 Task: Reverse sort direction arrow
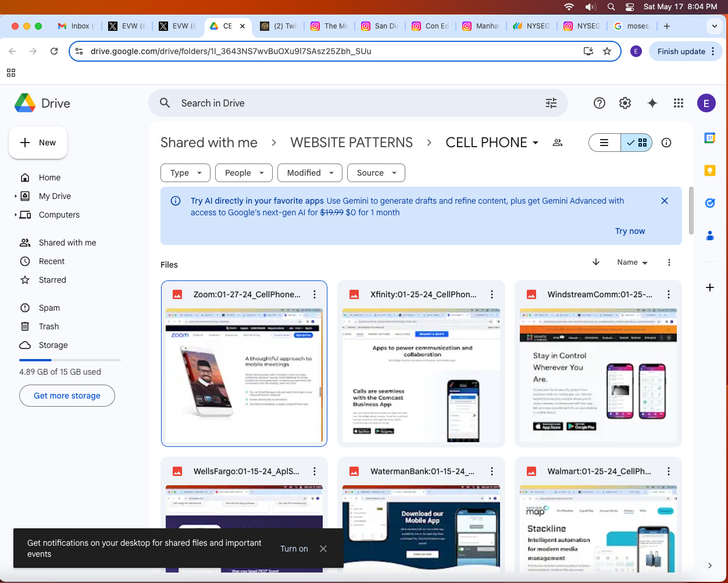tap(596, 262)
